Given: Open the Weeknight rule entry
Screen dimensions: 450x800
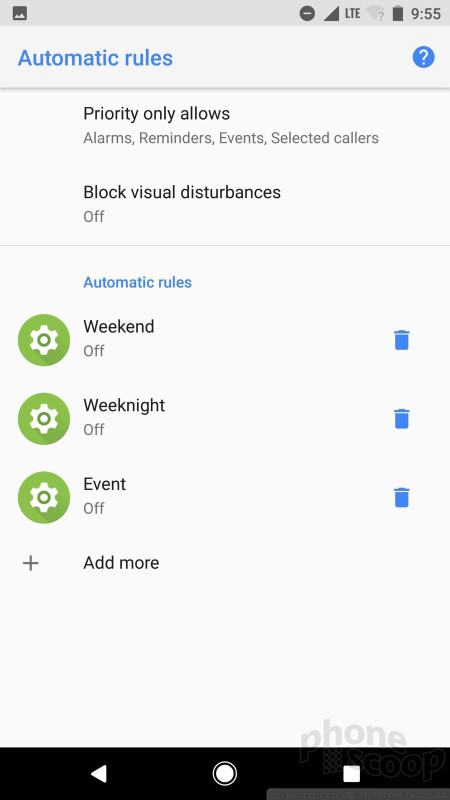Looking at the screenshot, I should tap(225, 418).
